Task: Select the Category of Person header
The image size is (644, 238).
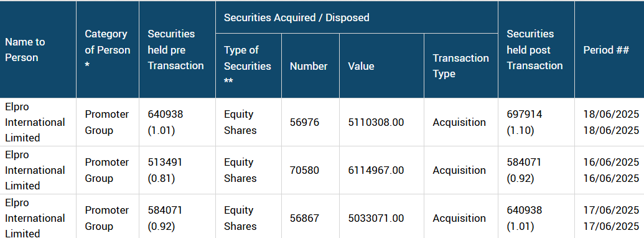Action: 107,50
